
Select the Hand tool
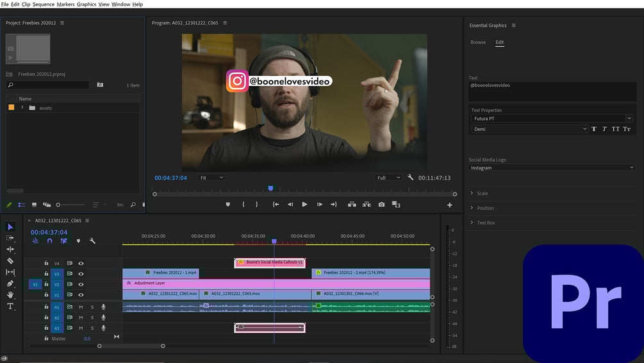[x=10, y=295]
